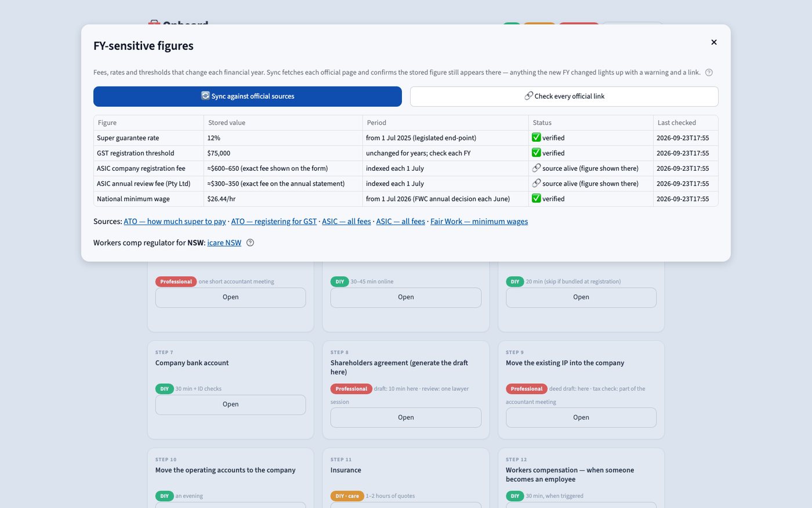Click Professional badge on accountant meeting card
The height and width of the screenshot is (508, 812).
pos(176,282)
